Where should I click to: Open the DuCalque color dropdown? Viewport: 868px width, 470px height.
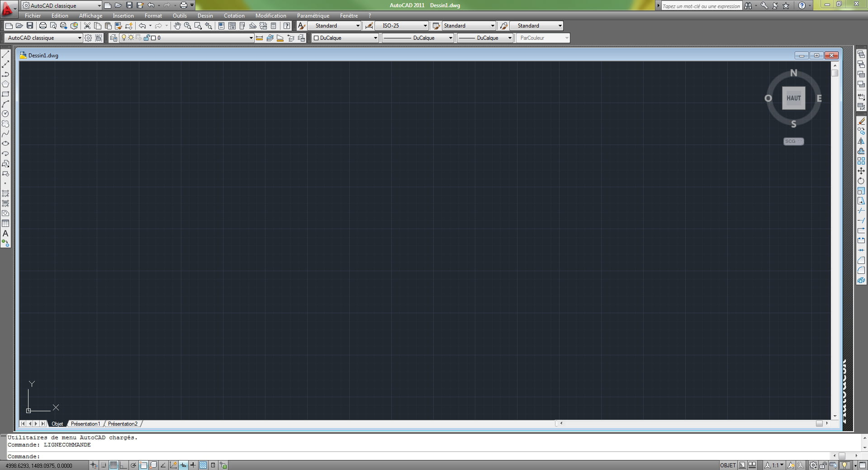pos(375,38)
